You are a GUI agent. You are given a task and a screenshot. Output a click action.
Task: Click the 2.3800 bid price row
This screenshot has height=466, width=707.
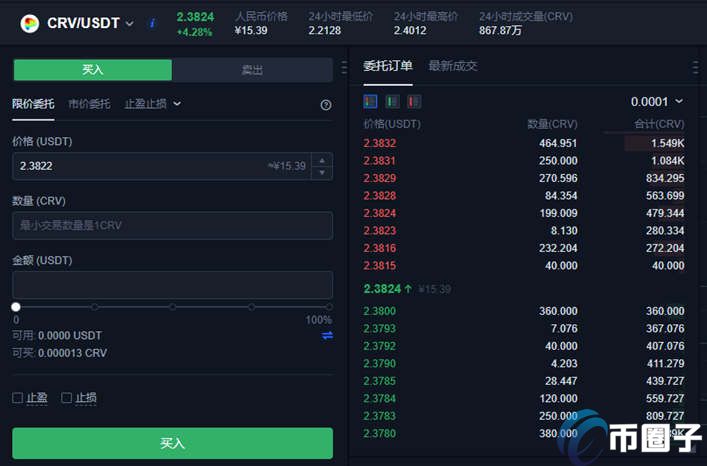coord(524,311)
